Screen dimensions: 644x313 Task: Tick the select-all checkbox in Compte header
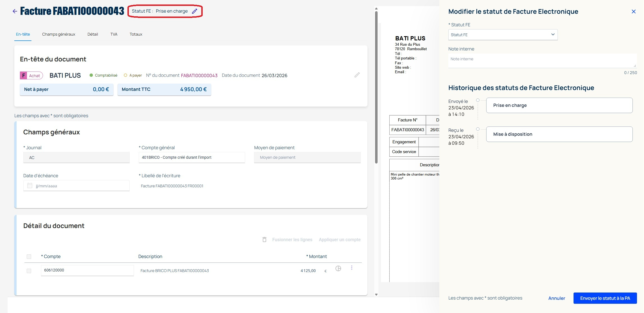click(29, 257)
